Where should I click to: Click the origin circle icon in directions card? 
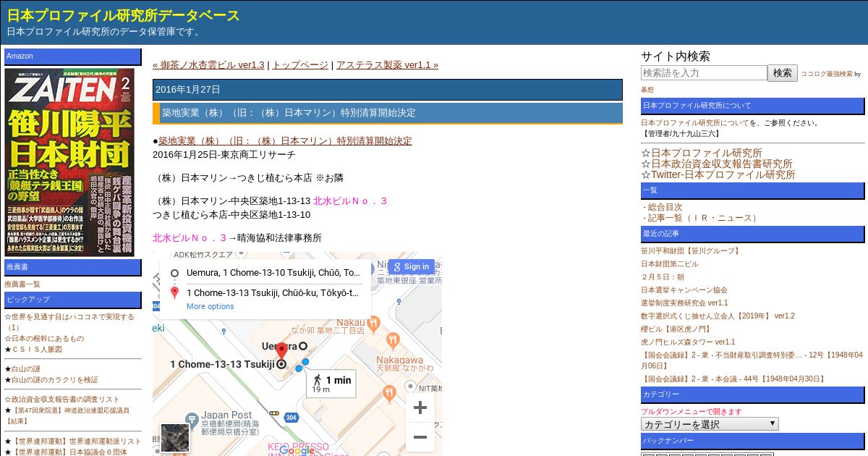(x=174, y=273)
